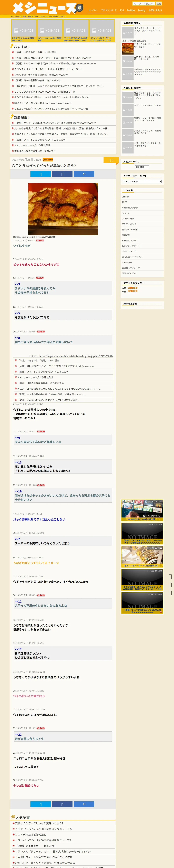The width and height of the screenshot is (174, 868).
Task: Click トップページ breadcrumb link
Action: pos(15,16)
